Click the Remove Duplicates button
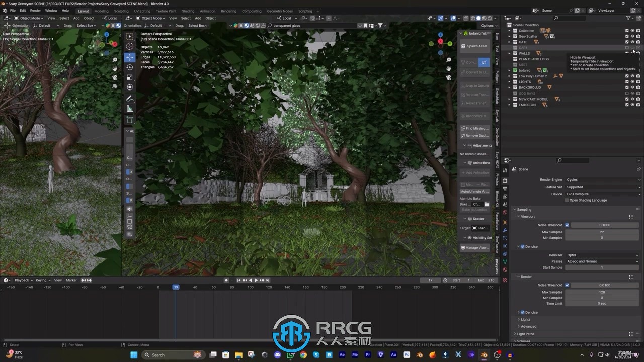 point(474,135)
